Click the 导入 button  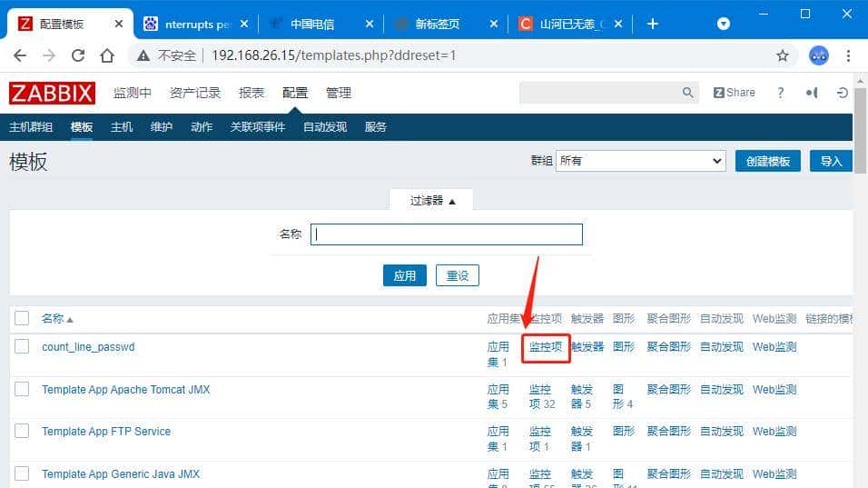coord(831,161)
